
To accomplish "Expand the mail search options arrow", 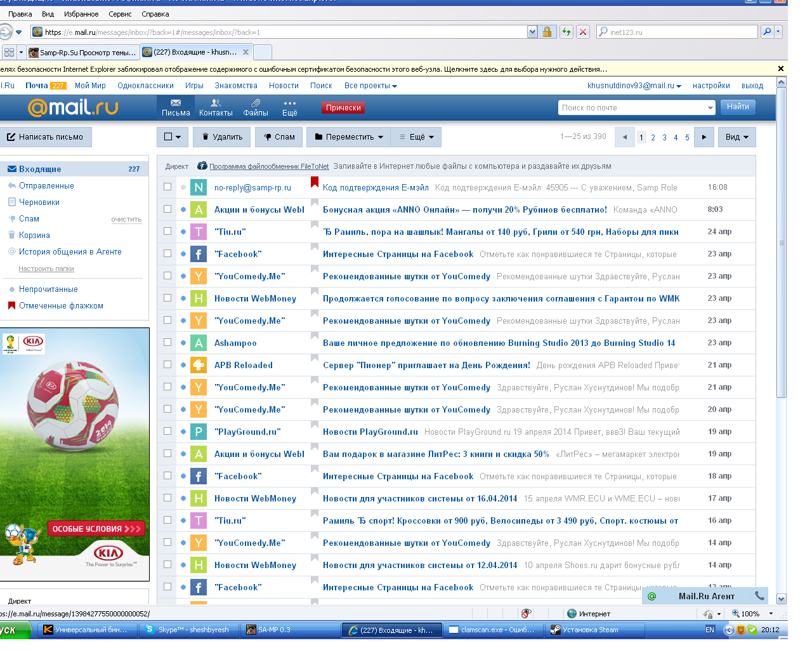I will click(x=710, y=108).
